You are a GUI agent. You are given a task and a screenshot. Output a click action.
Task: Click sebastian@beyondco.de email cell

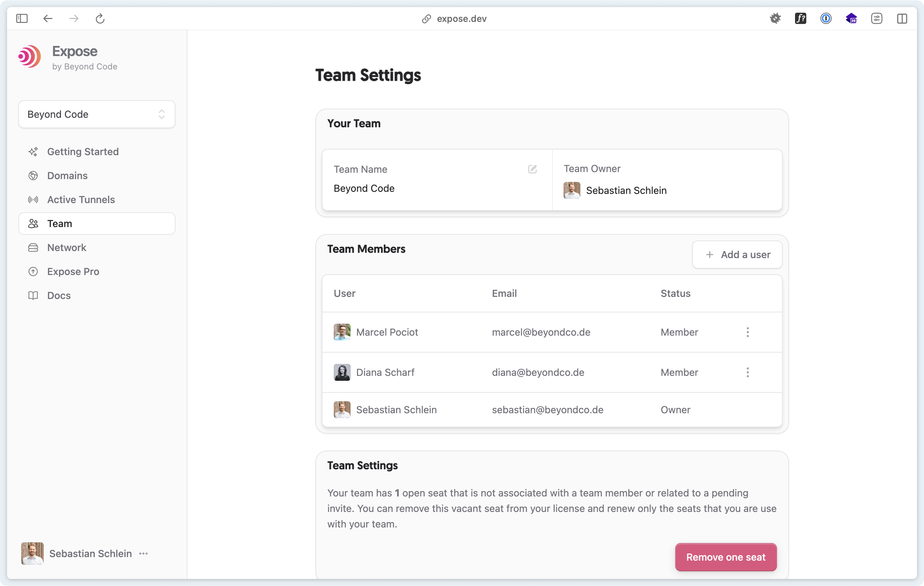point(548,410)
